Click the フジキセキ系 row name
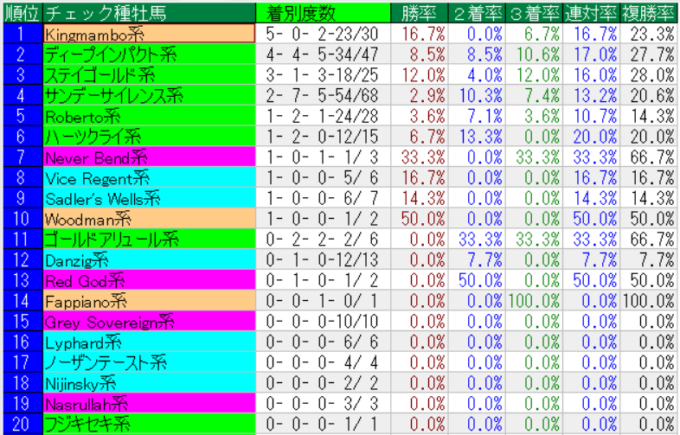This screenshot has width=680, height=435. coord(148,425)
